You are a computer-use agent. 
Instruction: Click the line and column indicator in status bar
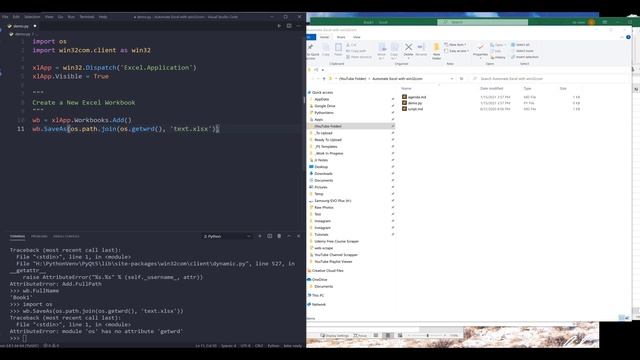[x=206, y=346]
